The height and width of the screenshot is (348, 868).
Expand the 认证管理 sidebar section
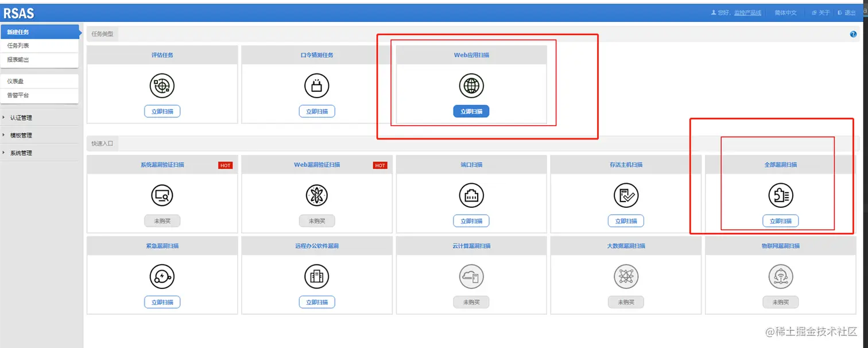pos(39,118)
